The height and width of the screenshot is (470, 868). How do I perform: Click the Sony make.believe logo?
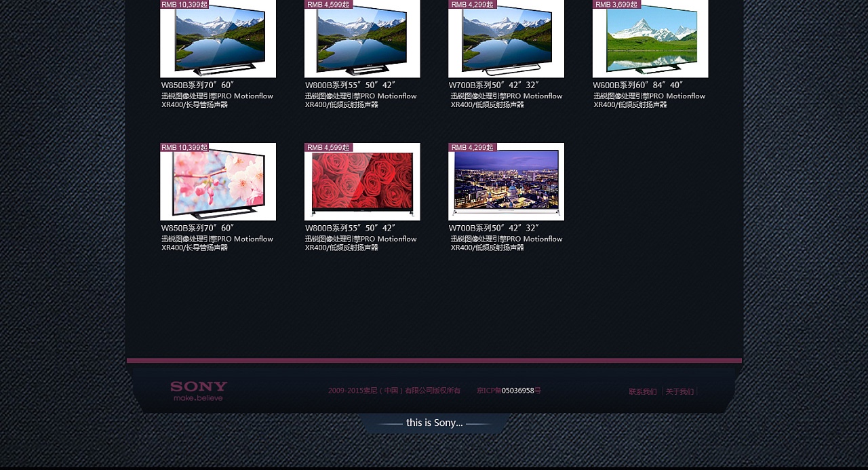[x=199, y=391]
